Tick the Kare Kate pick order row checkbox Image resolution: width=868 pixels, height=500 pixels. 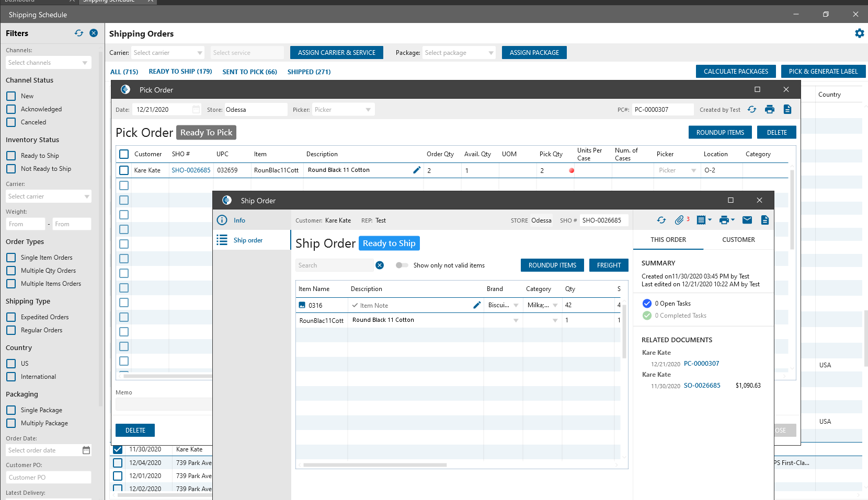coord(124,170)
